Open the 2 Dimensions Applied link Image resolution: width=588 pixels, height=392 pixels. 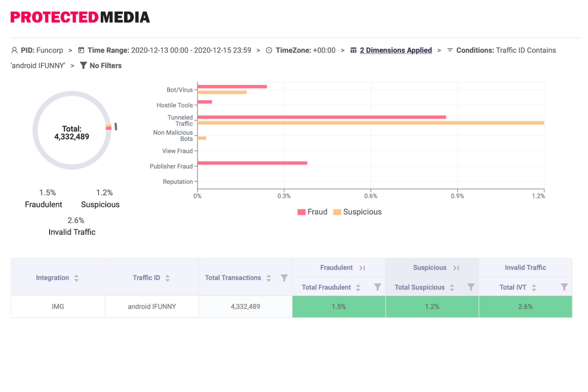[x=396, y=50]
